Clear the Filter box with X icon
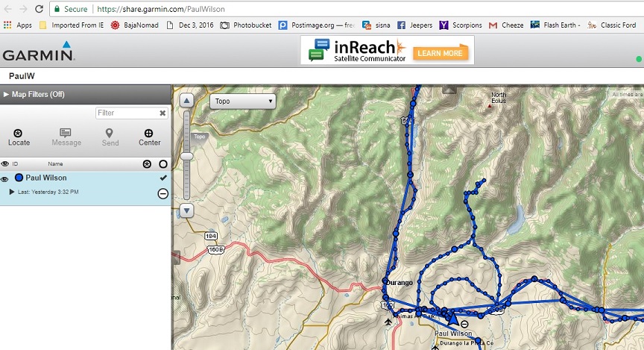644x350 pixels. 162,113
